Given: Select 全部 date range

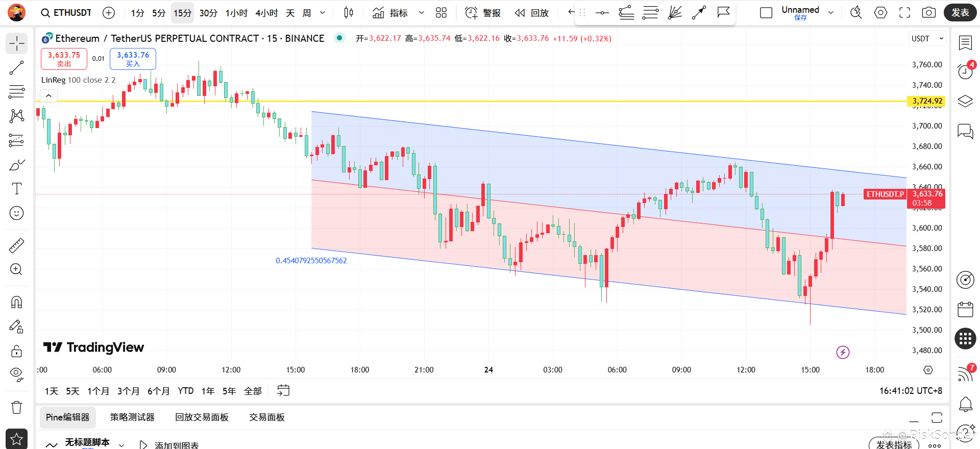Looking at the screenshot, I should pyautogui.click(x=253, y=391).
